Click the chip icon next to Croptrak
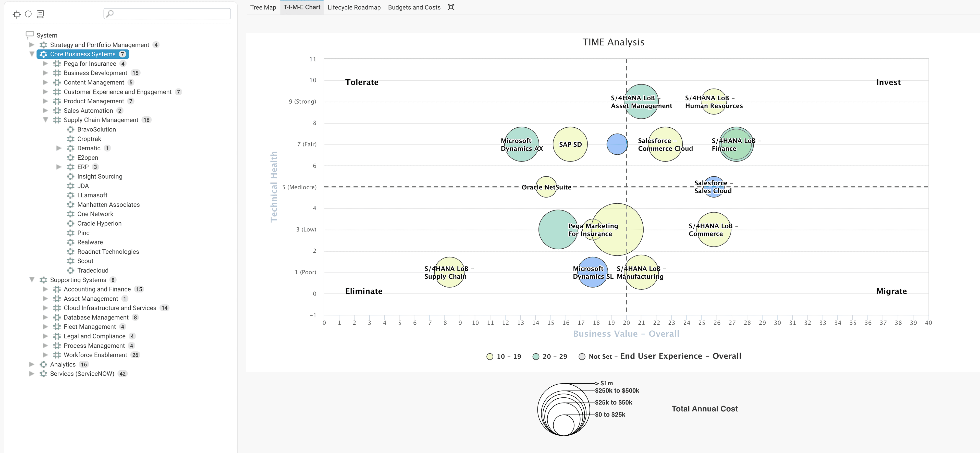The width and height of the screenshot is (980, 453). (x=71, y=139)
